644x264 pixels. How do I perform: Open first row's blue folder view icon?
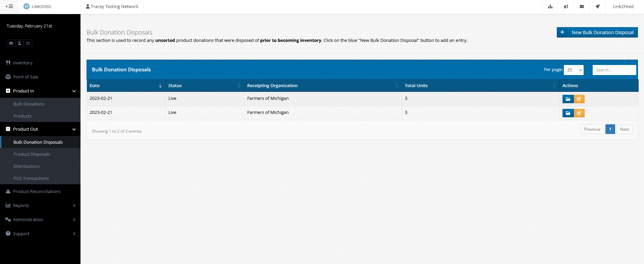click(568, 99)
